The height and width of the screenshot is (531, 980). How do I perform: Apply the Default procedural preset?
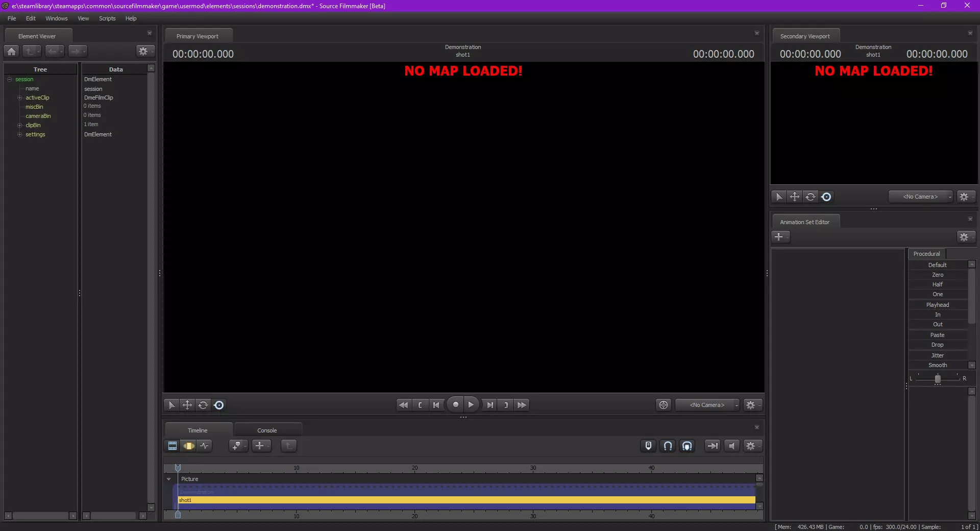tap(938, 265)
